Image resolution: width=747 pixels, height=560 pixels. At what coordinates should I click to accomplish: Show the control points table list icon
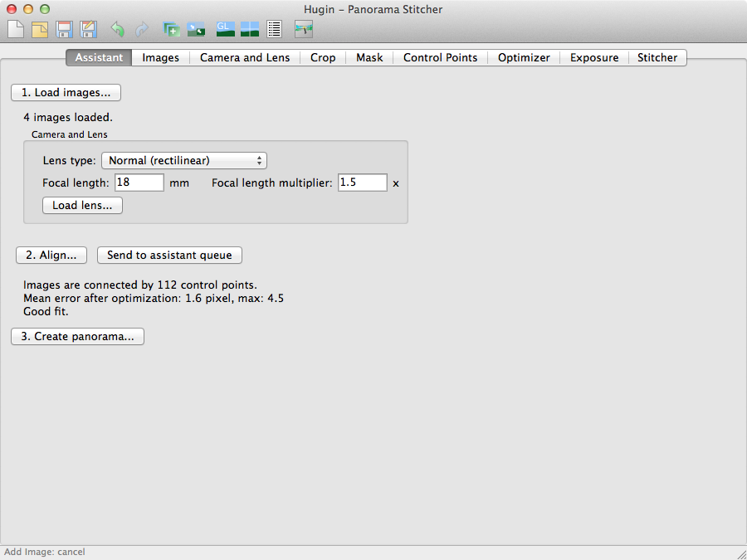click(x=275, y=30)
